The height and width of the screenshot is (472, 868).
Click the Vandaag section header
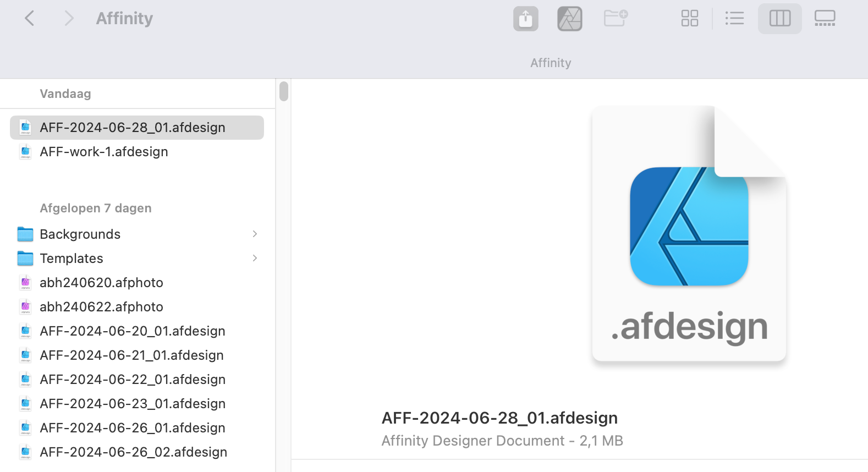pyautogui.click(x=65, y=94)
